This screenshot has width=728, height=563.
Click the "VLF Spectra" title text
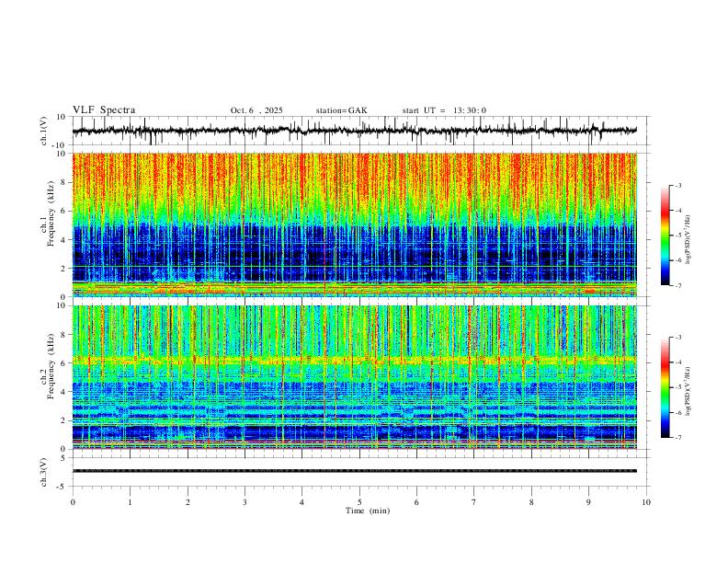pyautogui.click(x=104, y=110)
